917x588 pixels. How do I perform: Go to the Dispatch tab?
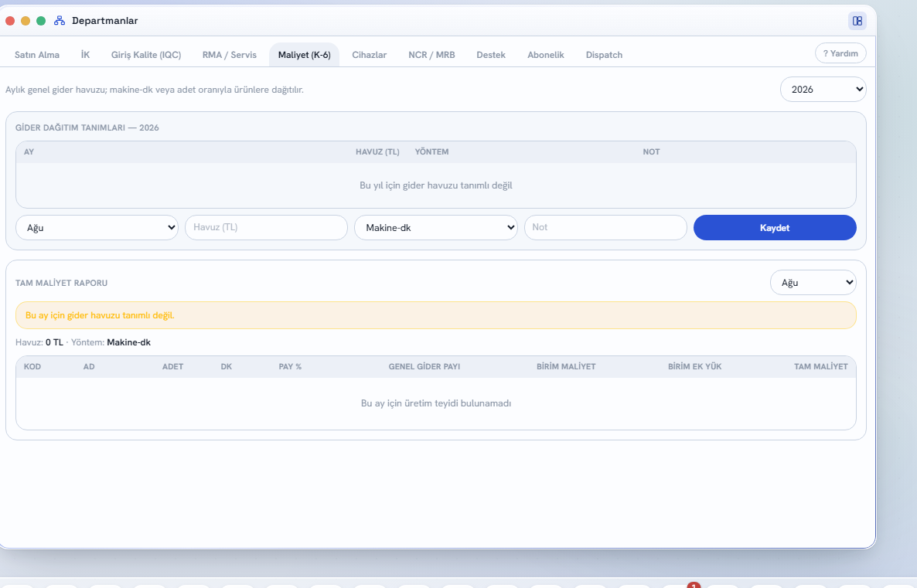[604, 55]
